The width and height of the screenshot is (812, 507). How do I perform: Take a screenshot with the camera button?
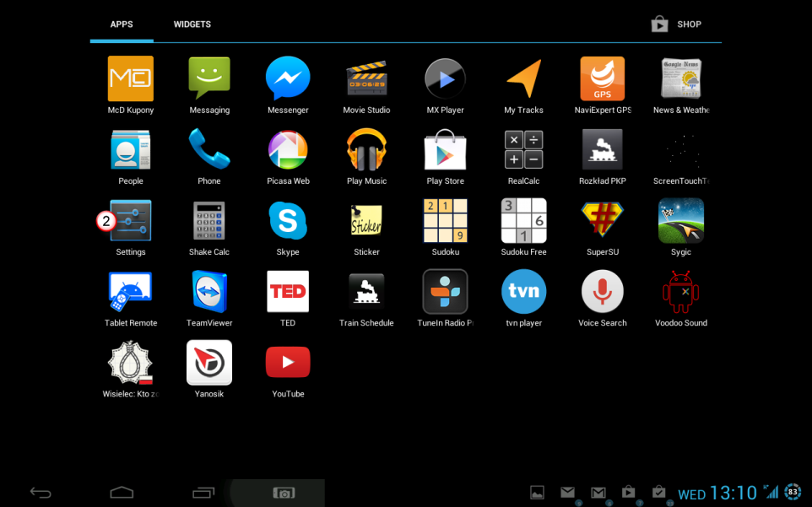284,494
